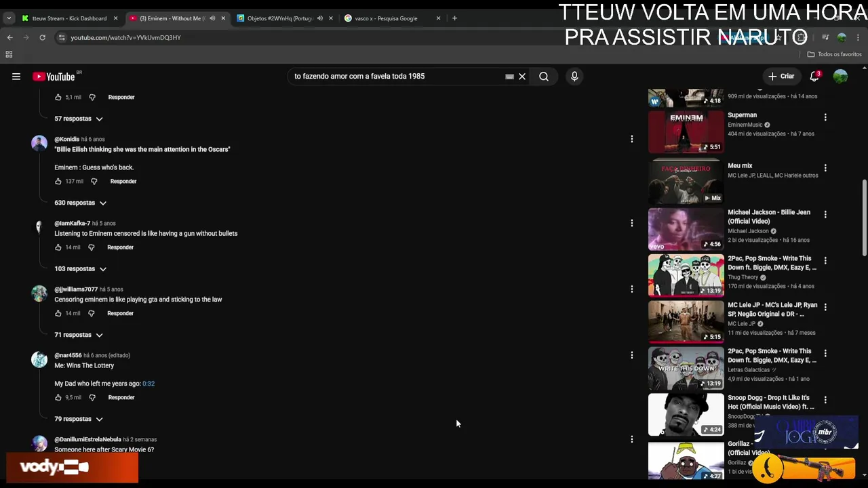
Task: Reply to nar4556 comment with Responder
Action: pos(121,398)
